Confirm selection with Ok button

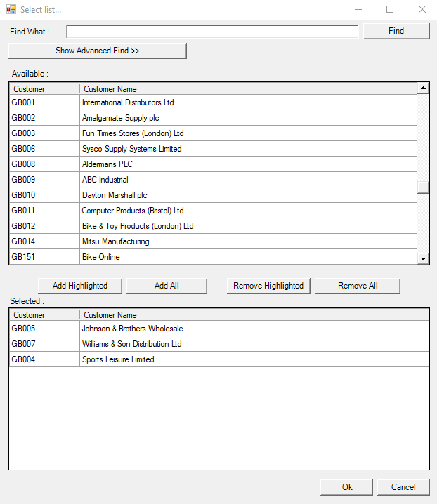click(347, 487)
